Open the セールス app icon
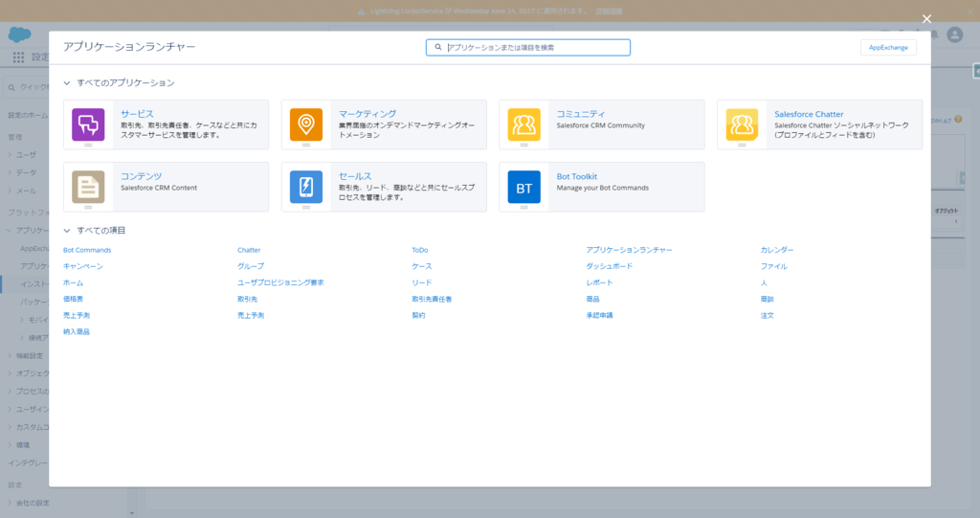Viewport: 980px width, 518px height. 306,187
